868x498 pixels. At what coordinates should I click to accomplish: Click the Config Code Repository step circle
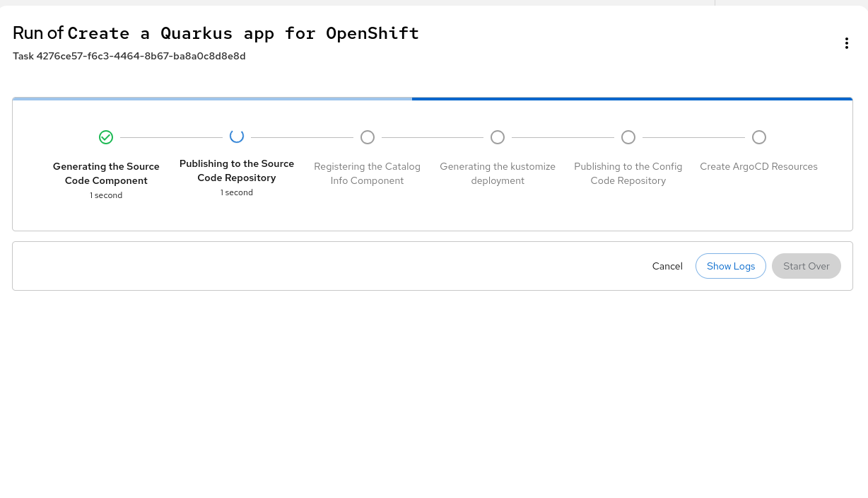click(628, 137)
